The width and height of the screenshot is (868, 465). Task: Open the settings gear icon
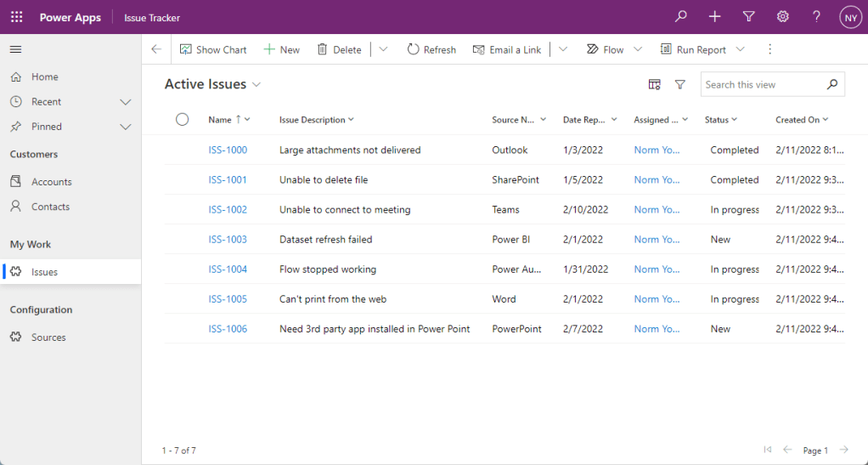click(782, 17)
